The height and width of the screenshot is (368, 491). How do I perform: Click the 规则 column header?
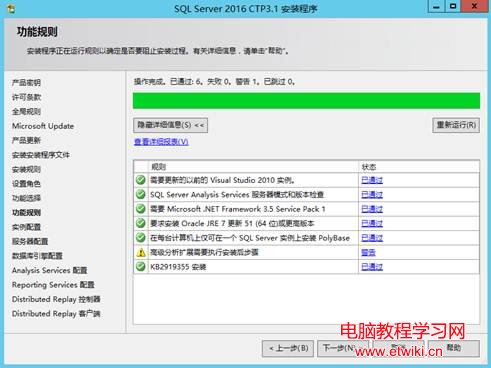253,167
